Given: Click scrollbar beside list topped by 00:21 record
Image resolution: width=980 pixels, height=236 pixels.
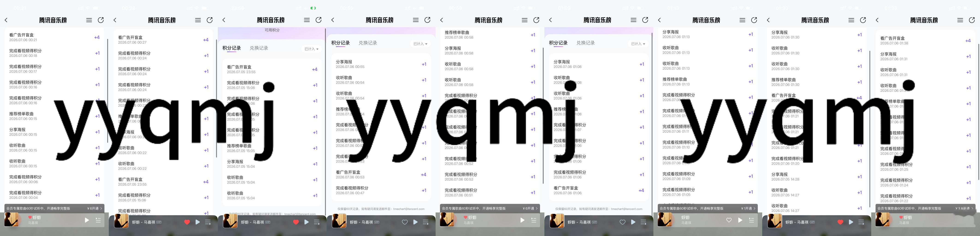Looking at the screenshot, I should click(x=108, y=91).
